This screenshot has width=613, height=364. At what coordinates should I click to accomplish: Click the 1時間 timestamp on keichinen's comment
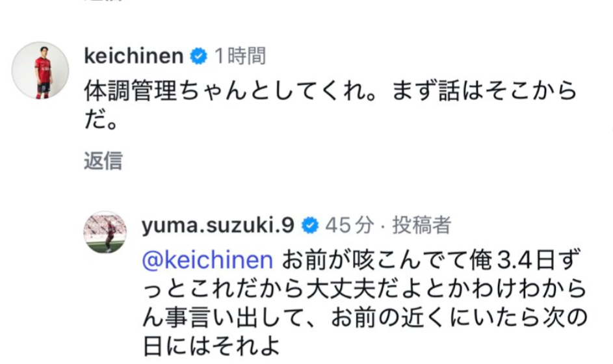240,57
